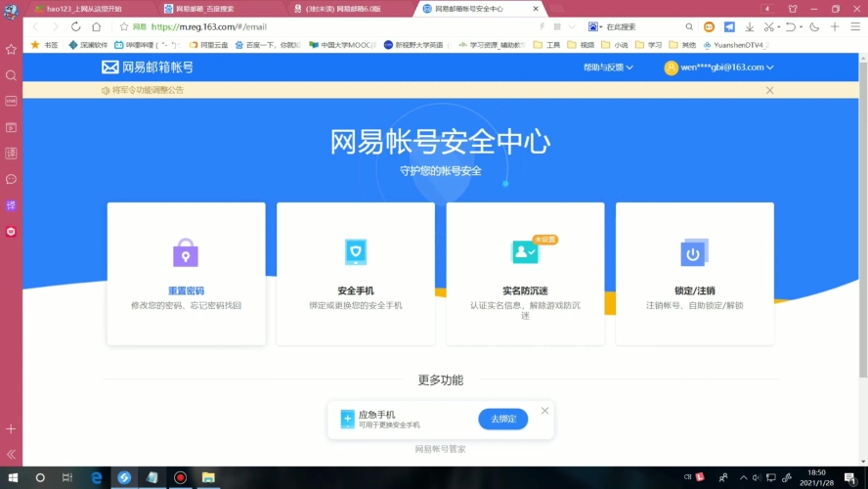Open the YuanshenDTV4 bookmark
Viewport: 868px width, 489px height.
point(736,45)
